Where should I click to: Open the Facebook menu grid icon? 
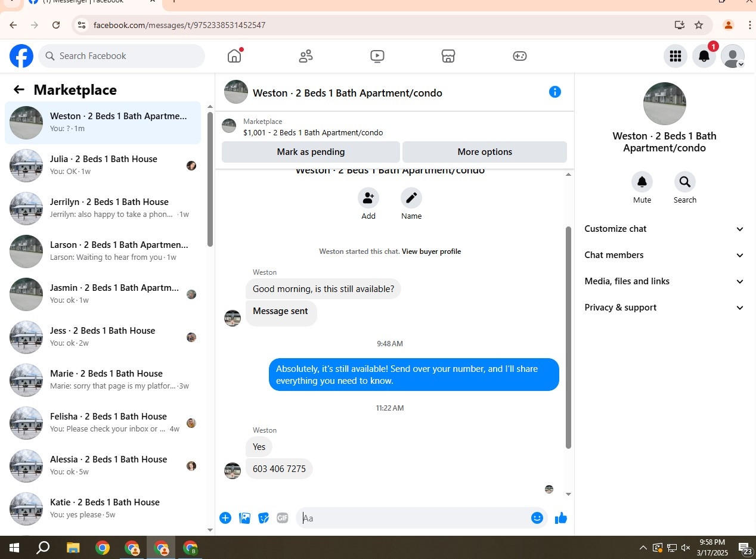tap(676, 56)
